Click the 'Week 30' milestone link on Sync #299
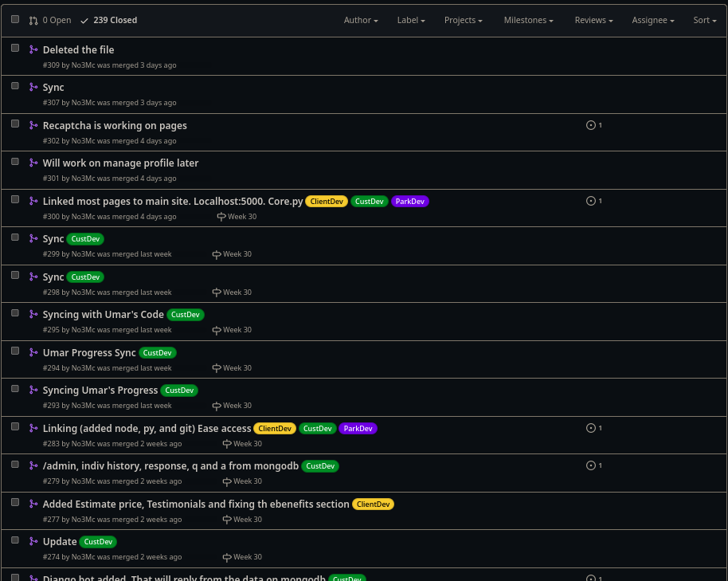728x581 pixels. [x=237, y=253]
